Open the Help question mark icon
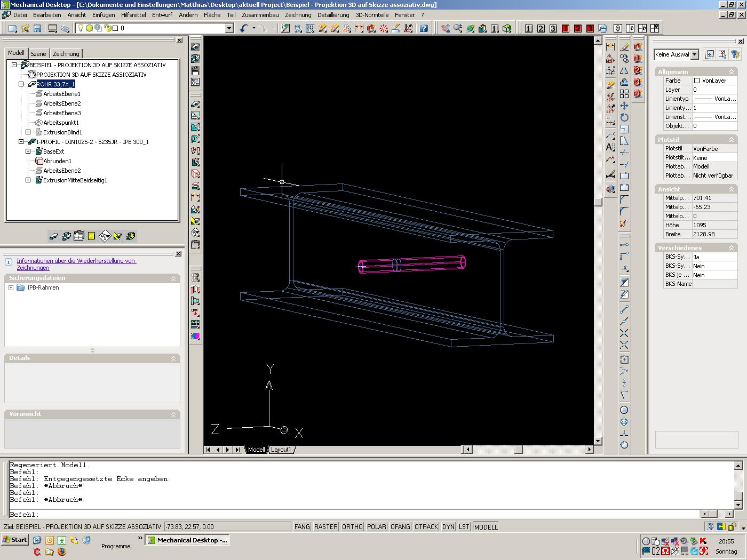This screenshot has height=560, width=747. pyautogui.click(x=424, y=28)
